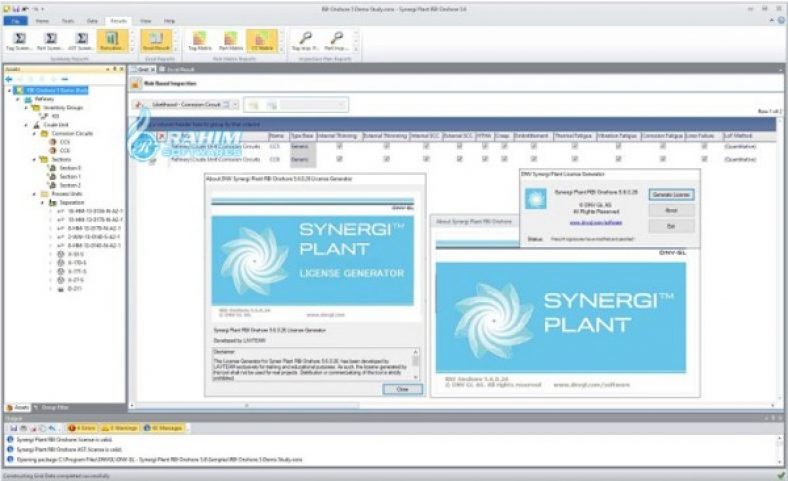Click the Disclaimer text box vertical scrollbar

click(416, 364)
